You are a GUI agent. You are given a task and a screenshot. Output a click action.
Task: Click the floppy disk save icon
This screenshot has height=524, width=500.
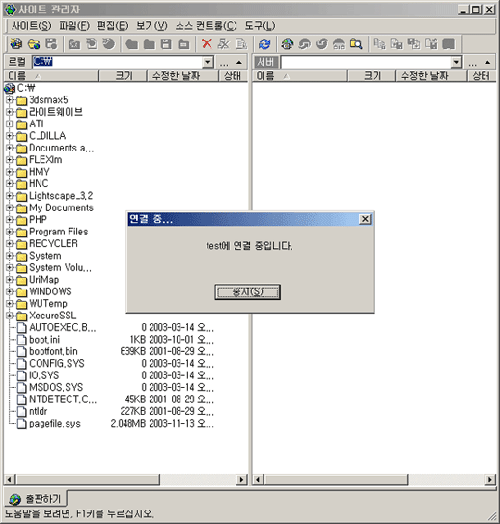(166, 44)
